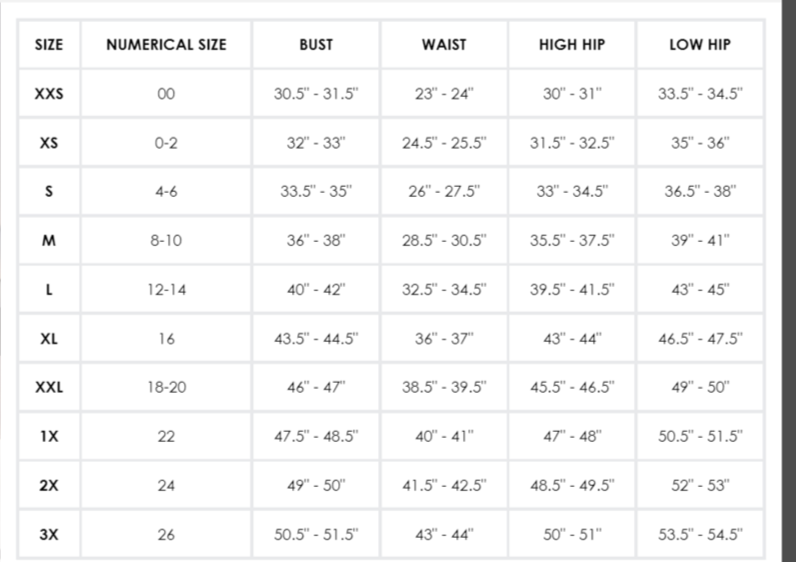This screenshot has height=562, width=796.
Task: Click numerical size 18-20 cell
Action: (166, 387)
